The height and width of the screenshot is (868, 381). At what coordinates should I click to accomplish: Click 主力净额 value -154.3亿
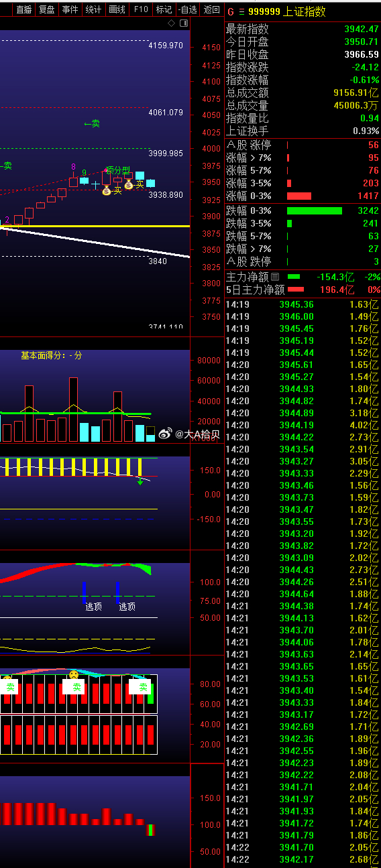point(335,276)
